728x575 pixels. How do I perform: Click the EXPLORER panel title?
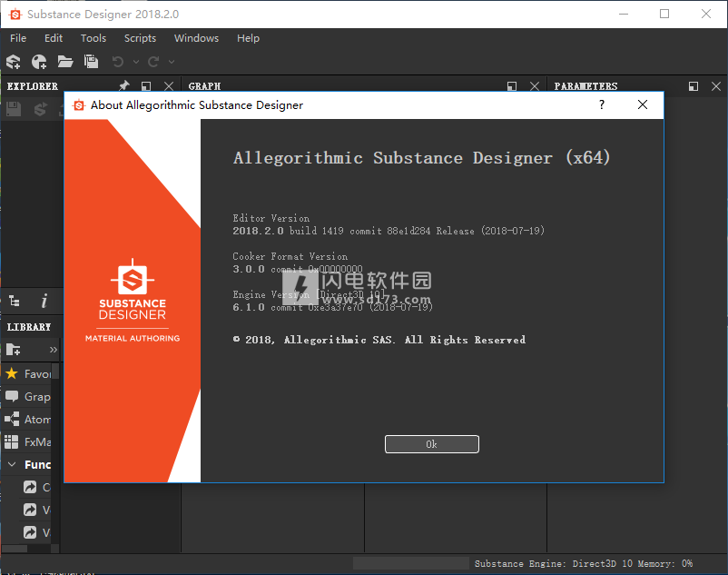coord(33,86)
